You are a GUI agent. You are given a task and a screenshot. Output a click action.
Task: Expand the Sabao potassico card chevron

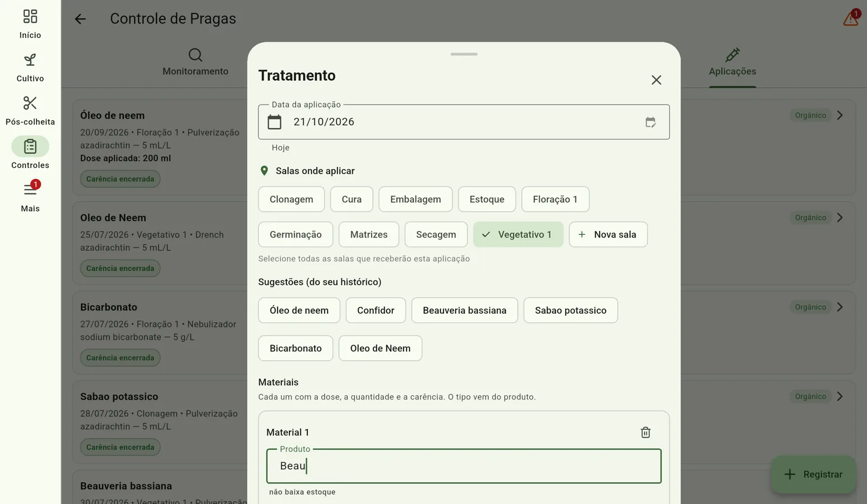click(840, 397)
